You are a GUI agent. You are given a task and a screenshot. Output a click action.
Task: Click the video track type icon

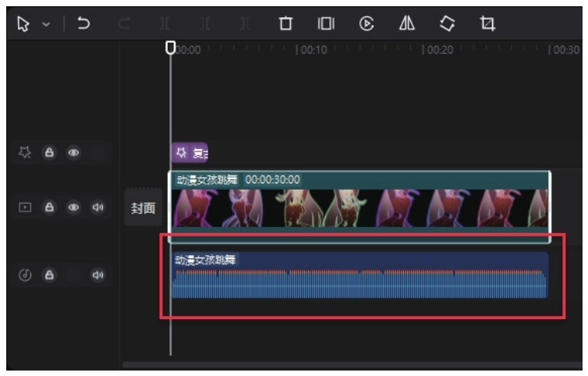pos(25,208)
